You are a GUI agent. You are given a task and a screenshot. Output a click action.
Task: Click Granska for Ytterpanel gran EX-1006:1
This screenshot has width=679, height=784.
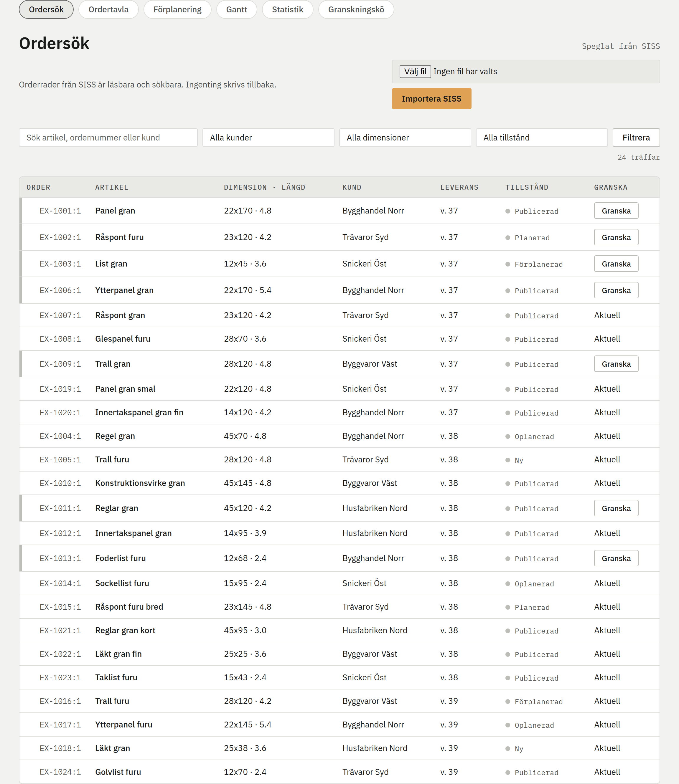616,290
